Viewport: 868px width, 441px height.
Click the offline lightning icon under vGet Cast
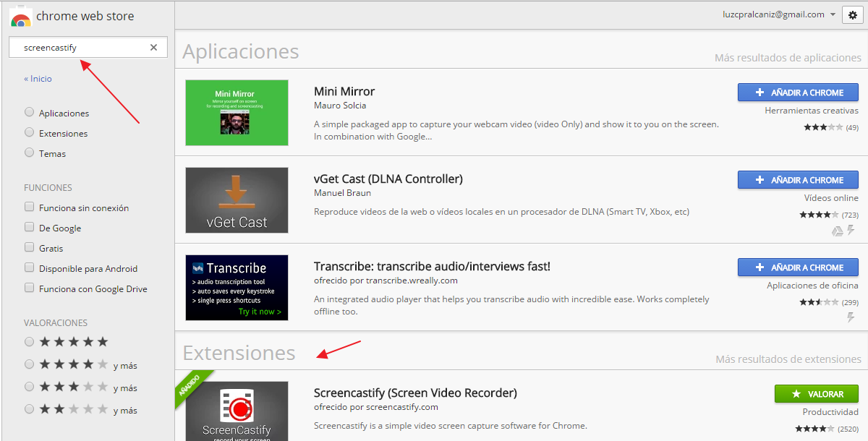(x=851, y=231)
